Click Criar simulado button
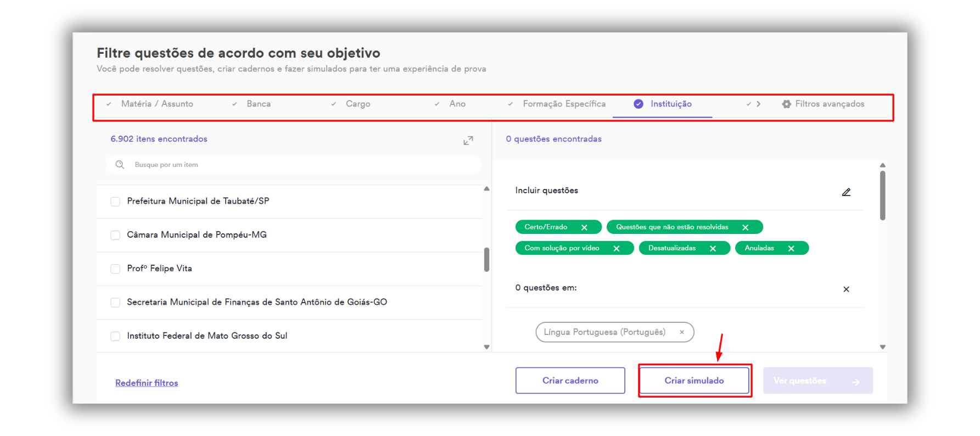The height and width of the screenshot is (436, 980). 695,381
